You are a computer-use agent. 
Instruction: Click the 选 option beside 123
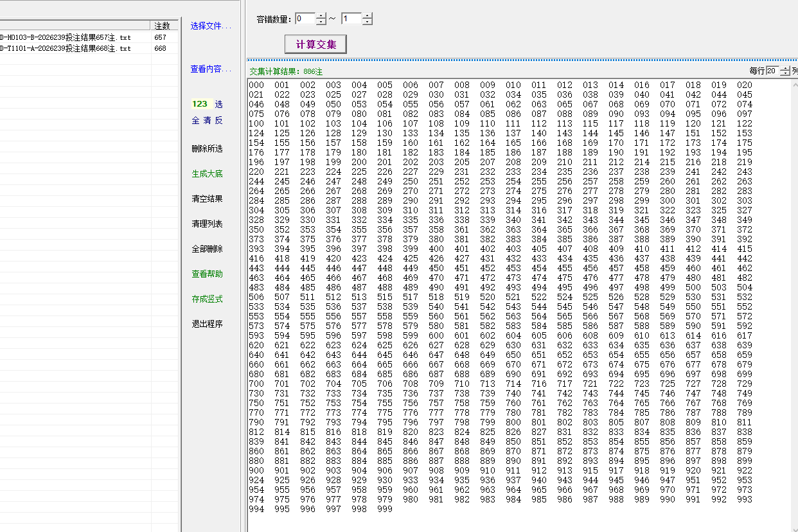click(x=219, y=104)
